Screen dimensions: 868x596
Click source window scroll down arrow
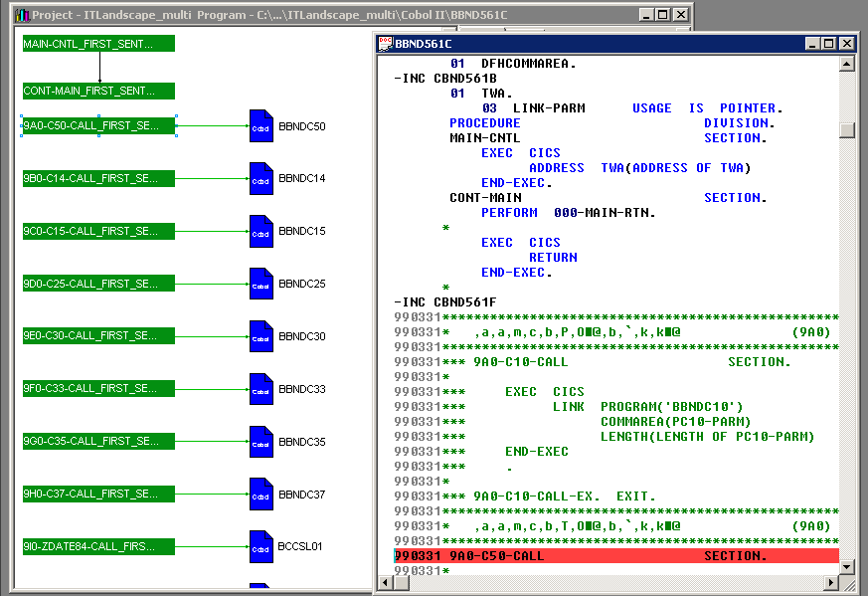pos(846,566)
